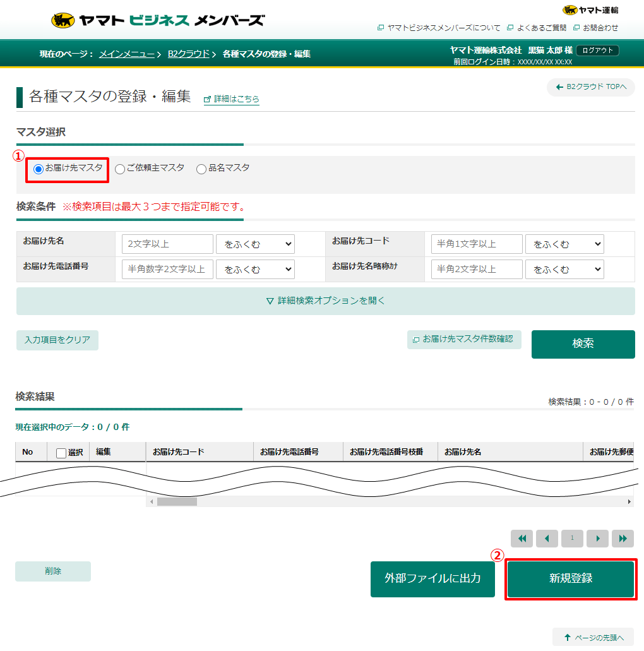The height and width of the screenshot is (651, 644).
Task: Click the お届け先名 input field
Action: tap(167, 244)
